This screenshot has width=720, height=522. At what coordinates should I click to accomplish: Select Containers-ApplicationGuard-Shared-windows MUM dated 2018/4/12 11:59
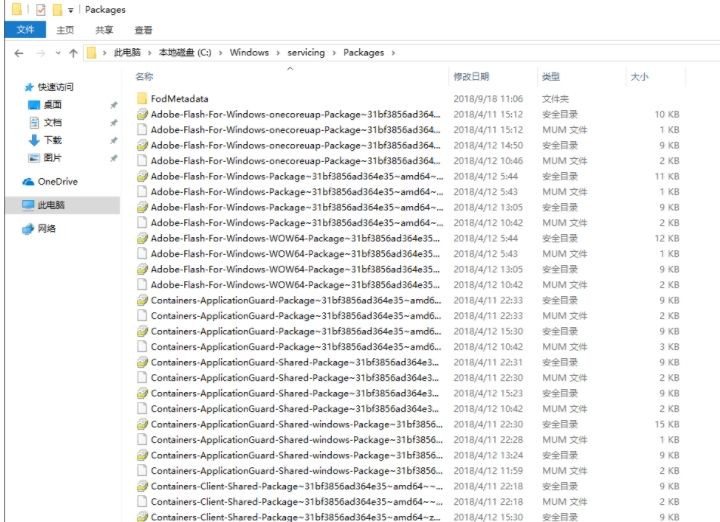coord(297,471)
